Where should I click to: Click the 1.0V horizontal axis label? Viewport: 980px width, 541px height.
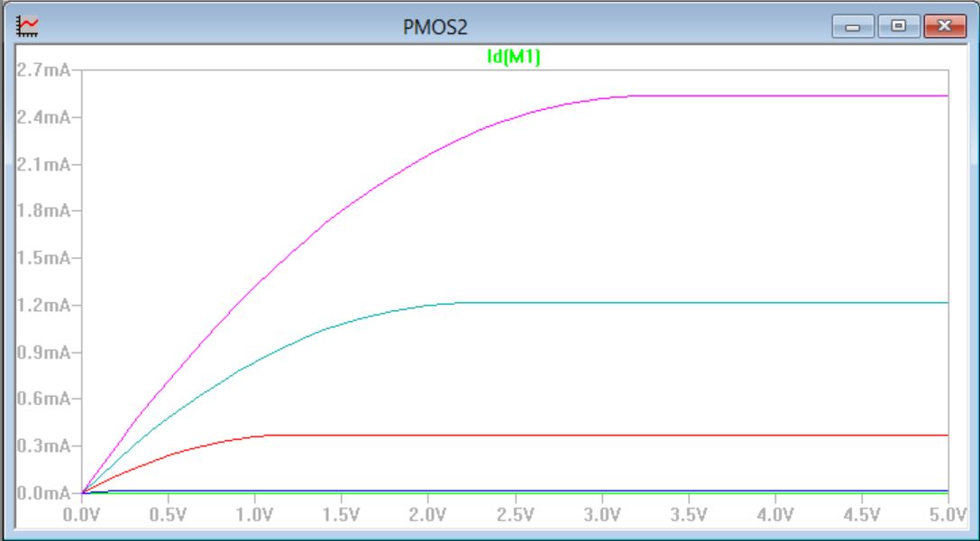254,515
